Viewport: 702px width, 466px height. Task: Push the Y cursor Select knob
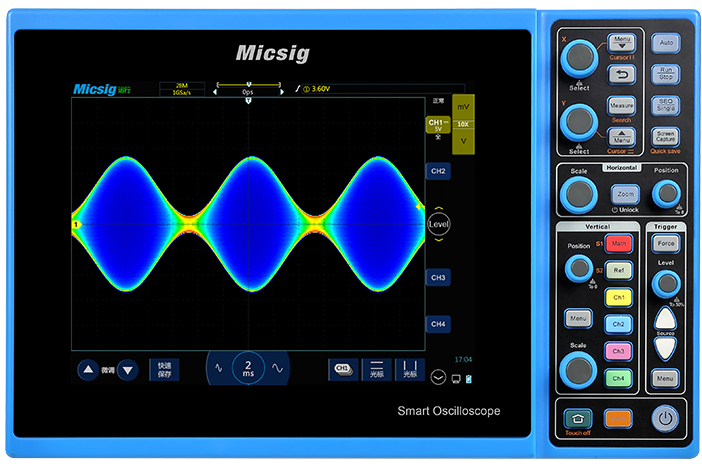coord(580,122)
